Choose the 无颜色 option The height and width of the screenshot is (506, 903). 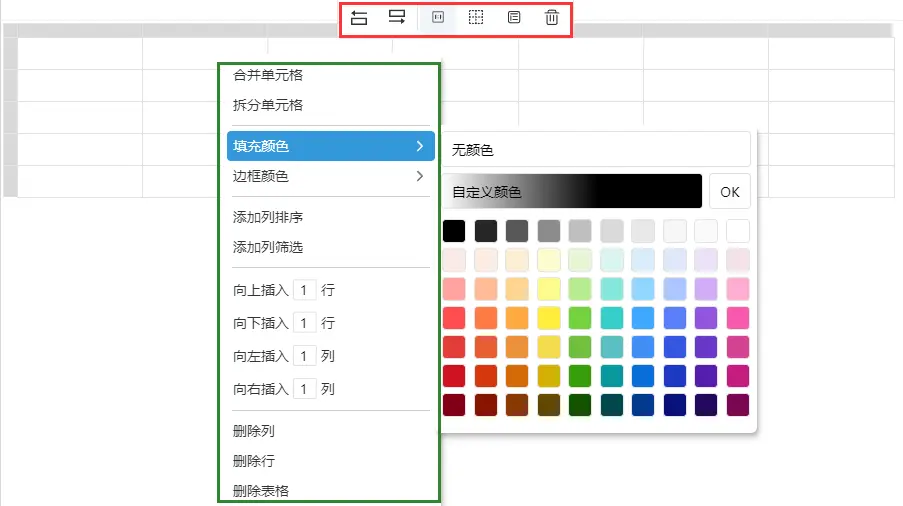(594, 150)
